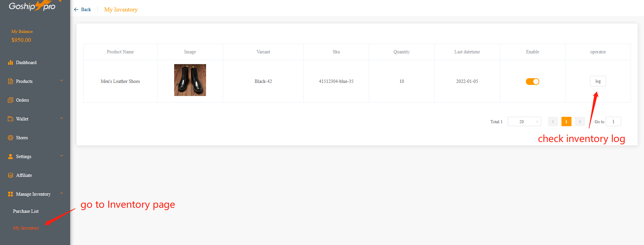
Task: Click the Stores gear icon
Action: (10, 138)
